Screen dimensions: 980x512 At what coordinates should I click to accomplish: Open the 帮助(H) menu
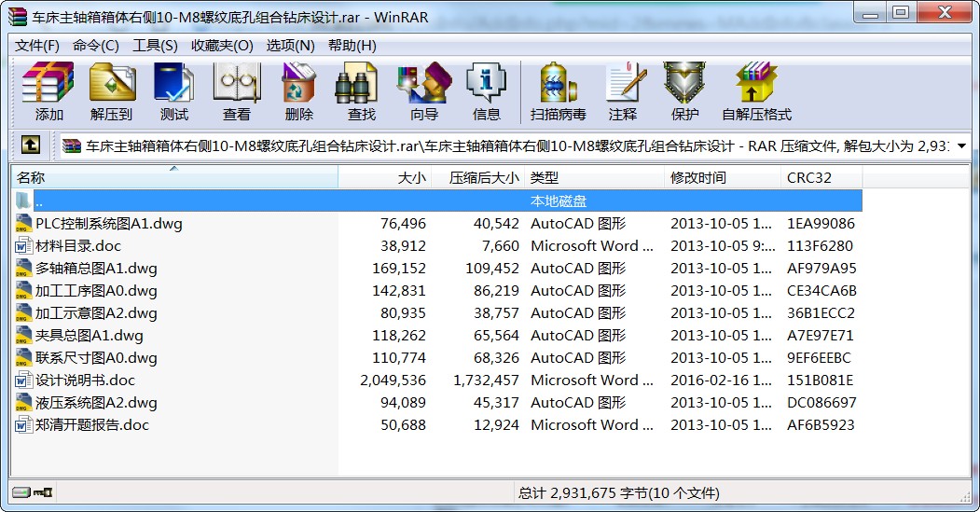pos(352,46)
